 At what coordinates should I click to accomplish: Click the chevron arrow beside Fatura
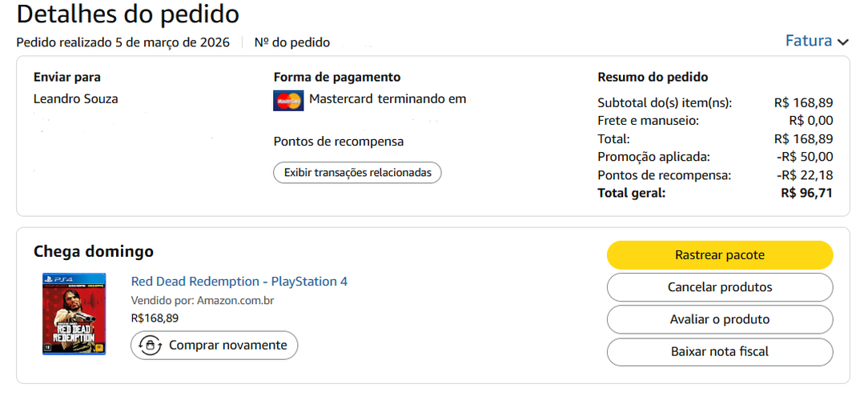[843, 42]
